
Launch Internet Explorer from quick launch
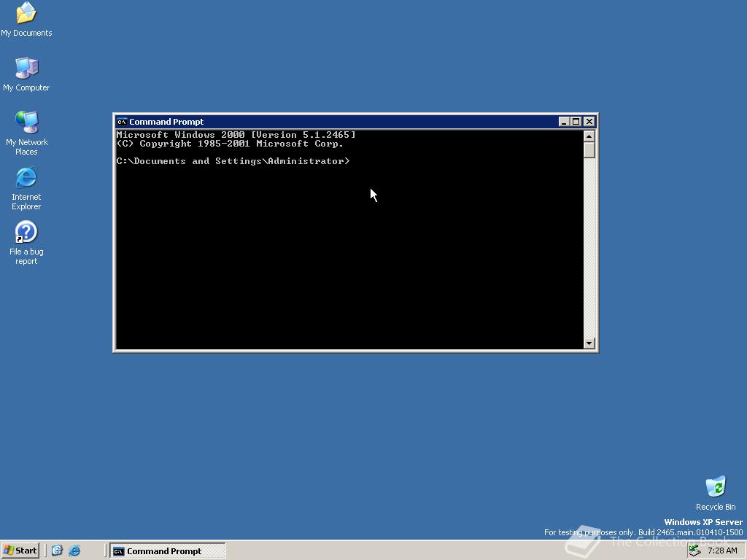(x=75, y=551)
